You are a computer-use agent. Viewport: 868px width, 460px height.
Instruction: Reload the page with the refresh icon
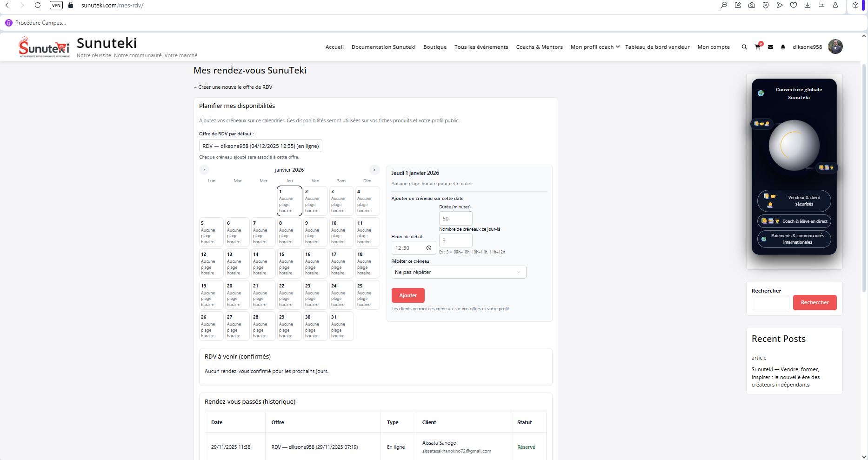38,6
